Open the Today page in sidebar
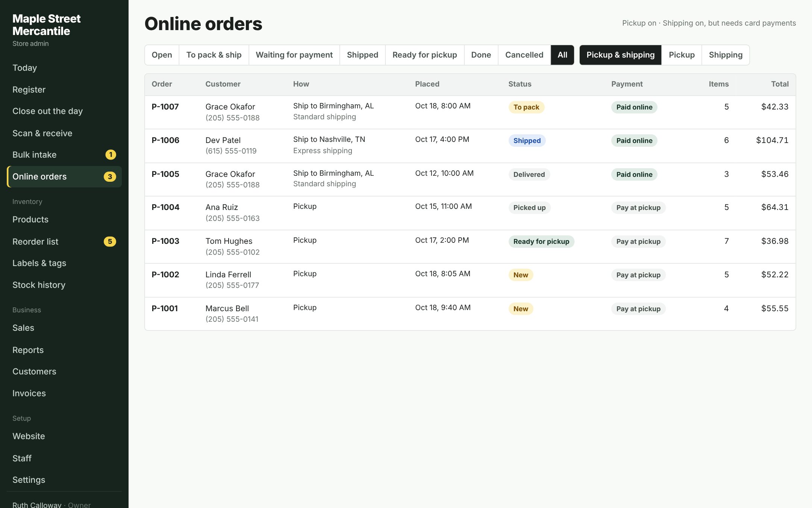 click(x=64, y=68)
